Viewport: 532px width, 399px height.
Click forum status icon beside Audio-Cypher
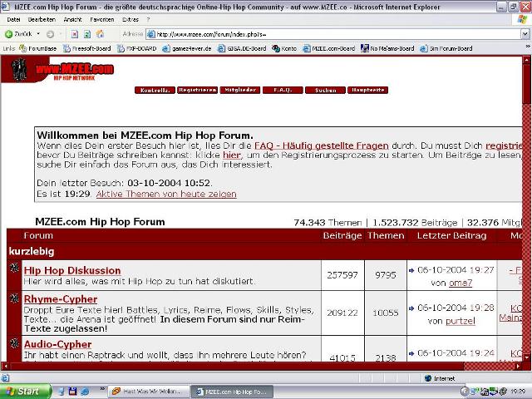pyautogui.click(x=14, y=343)
